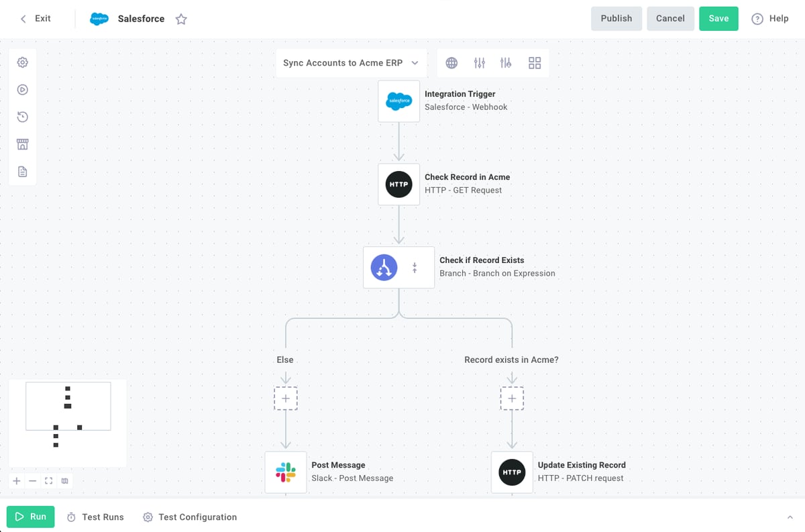The width and height of the screenshot is (805, 532).
Task: Open execution History from the left sidebar
Action: click(22, 117)
